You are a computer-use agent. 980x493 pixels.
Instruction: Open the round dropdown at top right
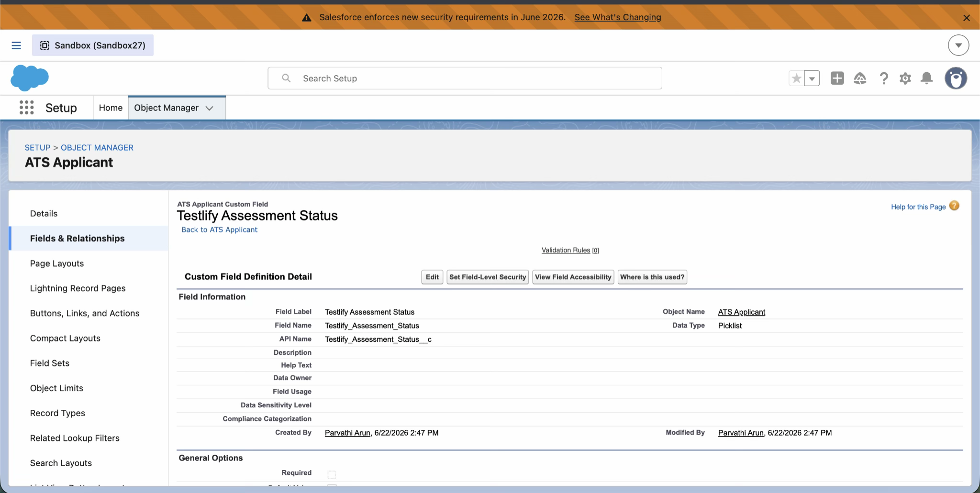pos(958,45)
